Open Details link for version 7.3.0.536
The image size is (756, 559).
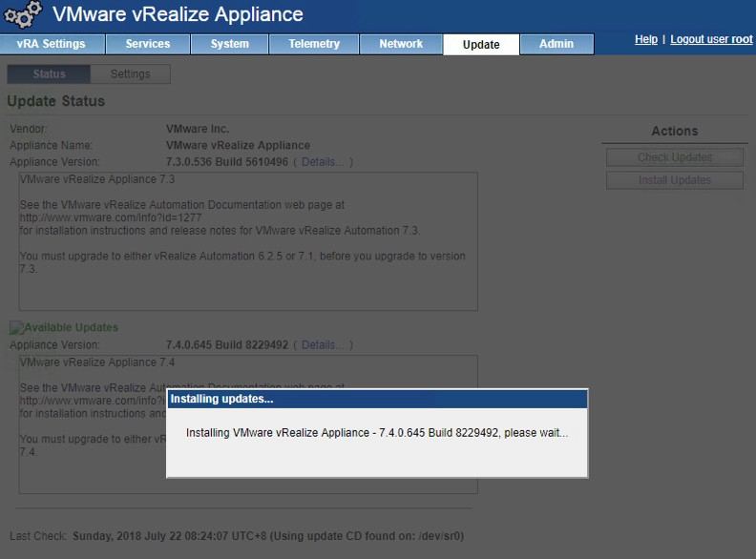322,162
